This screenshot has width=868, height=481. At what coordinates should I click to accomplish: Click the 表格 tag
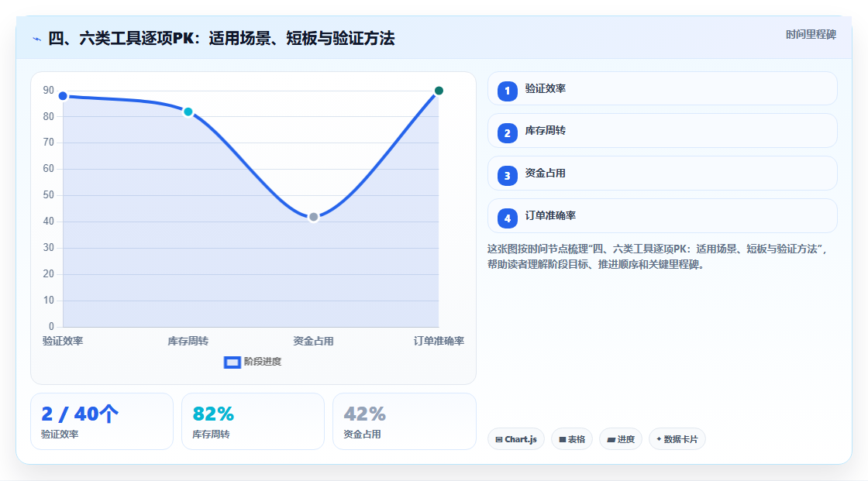pyautogui.click(x=572, y=439)
